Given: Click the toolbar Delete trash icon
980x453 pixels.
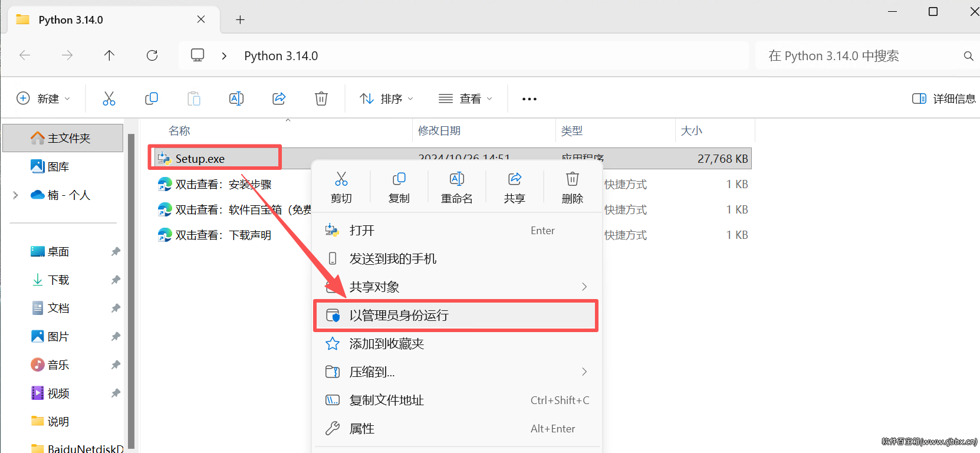Looking at the screenshot, I should [x=321, y=99].
